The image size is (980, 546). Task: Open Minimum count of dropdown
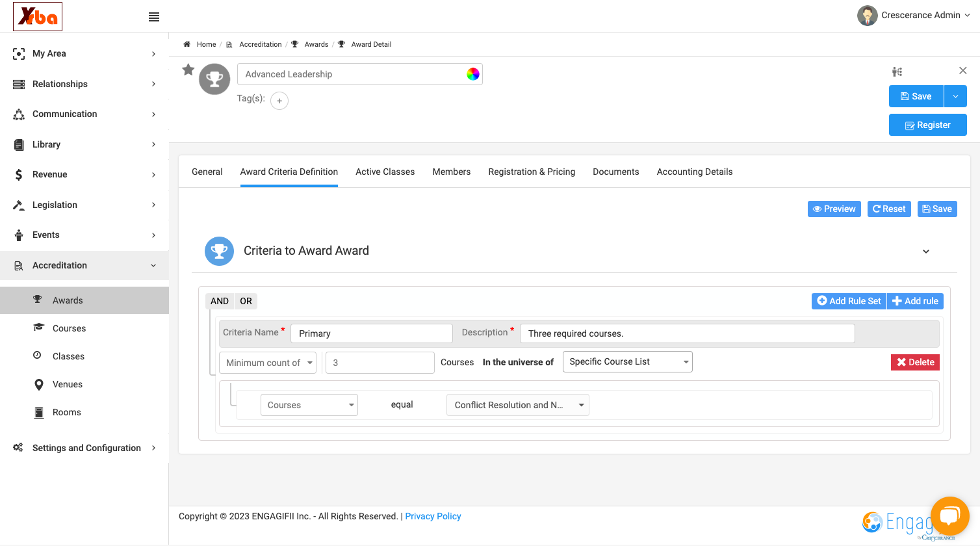[268, 363]
